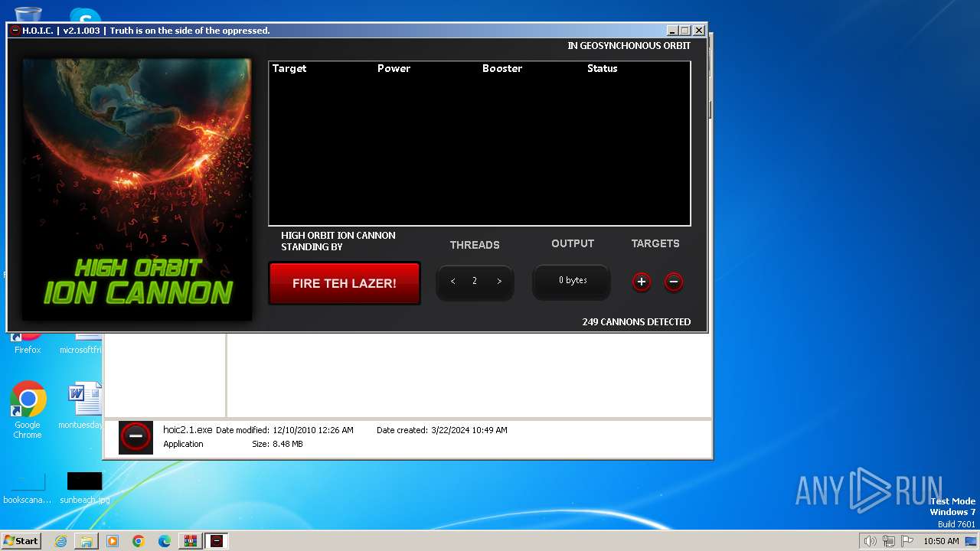The height and width of the screenshot is (551, 980).
Task: Switch to the WinRAR taskbar item
Action: pos(191,541)
